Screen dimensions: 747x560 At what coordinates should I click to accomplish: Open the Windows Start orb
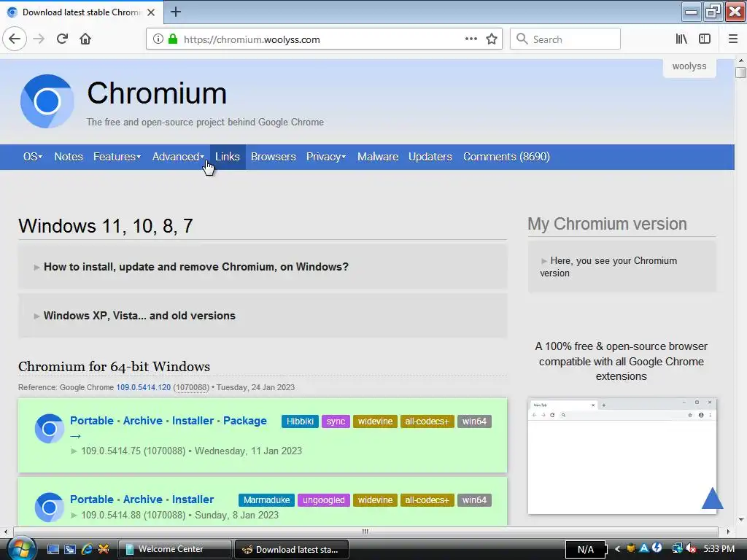click(x=20, y=548)
